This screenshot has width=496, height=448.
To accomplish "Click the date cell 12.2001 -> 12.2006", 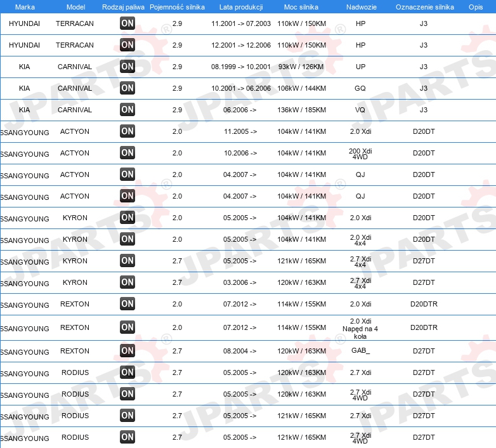I will (241, 45).
